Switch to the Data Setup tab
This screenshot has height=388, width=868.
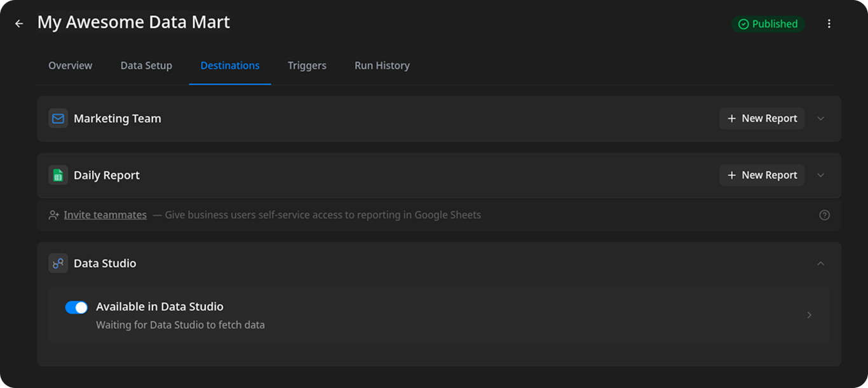[146, 65]
